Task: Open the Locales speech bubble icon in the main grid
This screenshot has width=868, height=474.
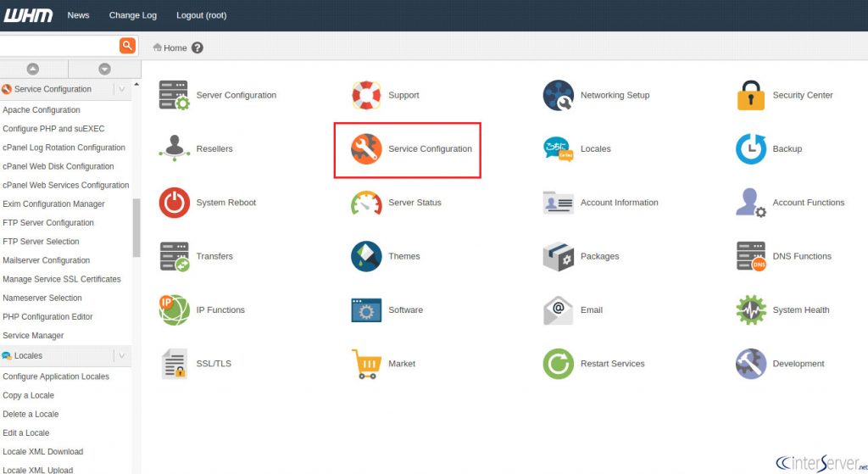Action: click(x=558, y=148)
